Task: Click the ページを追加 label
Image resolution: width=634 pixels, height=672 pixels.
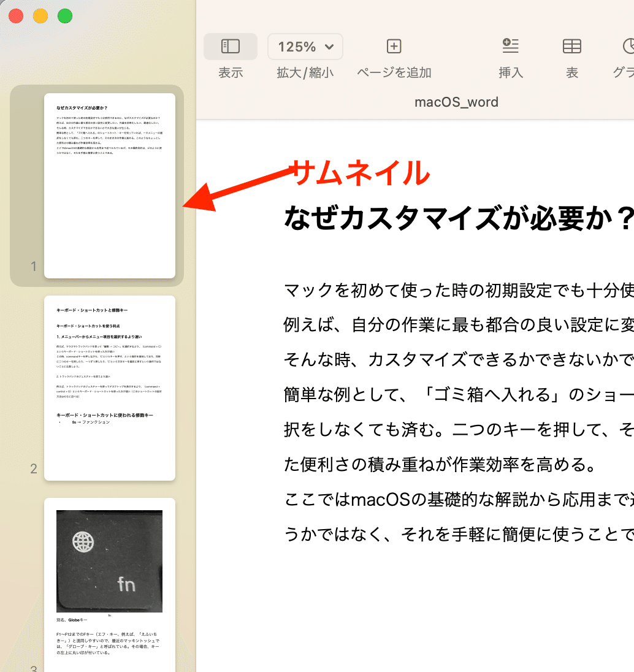Action: 394,72
